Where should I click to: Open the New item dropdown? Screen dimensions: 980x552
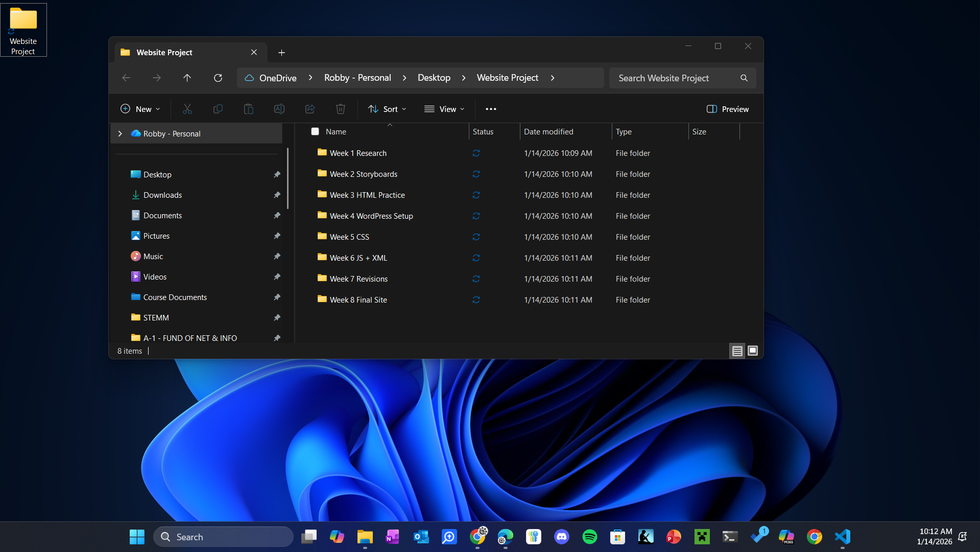[140, 109]
